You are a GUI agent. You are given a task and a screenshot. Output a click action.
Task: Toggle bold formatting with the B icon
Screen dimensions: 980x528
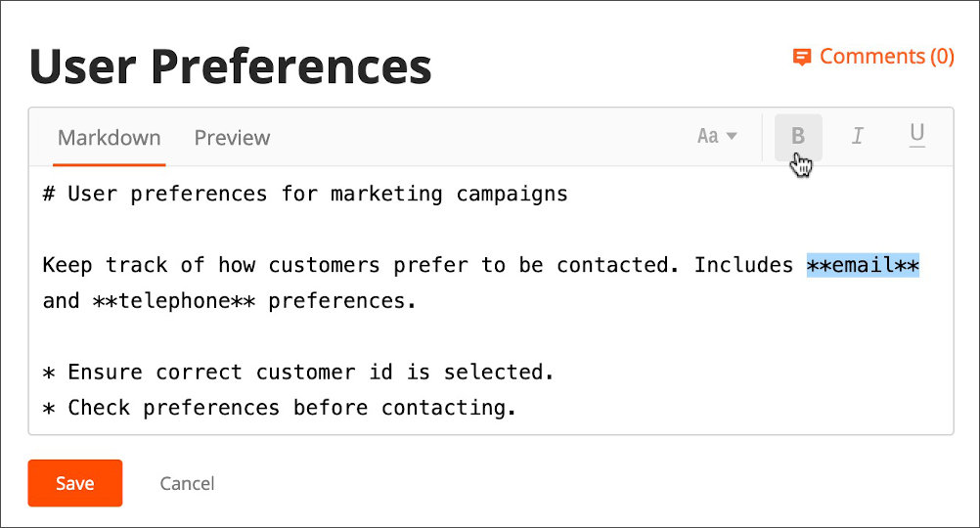798,137
